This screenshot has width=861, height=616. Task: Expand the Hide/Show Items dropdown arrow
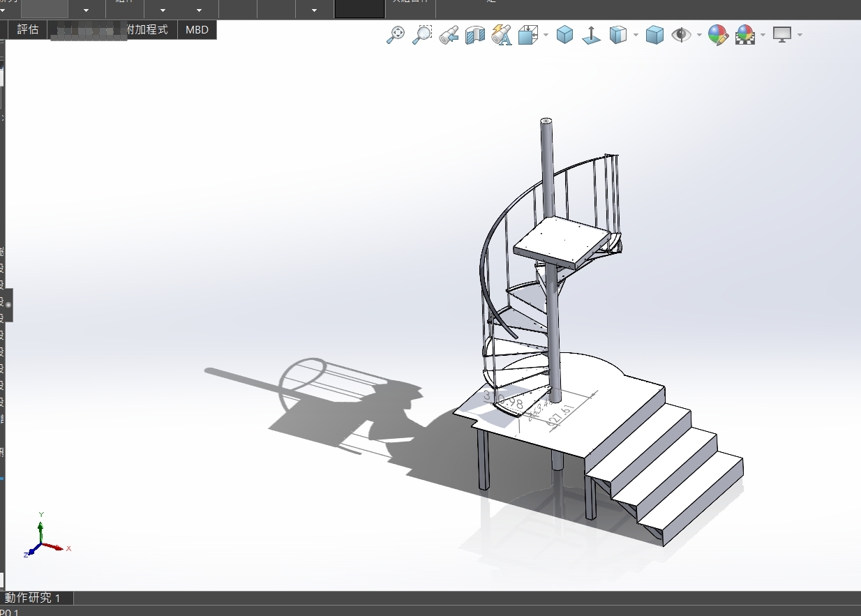[699, 35]
